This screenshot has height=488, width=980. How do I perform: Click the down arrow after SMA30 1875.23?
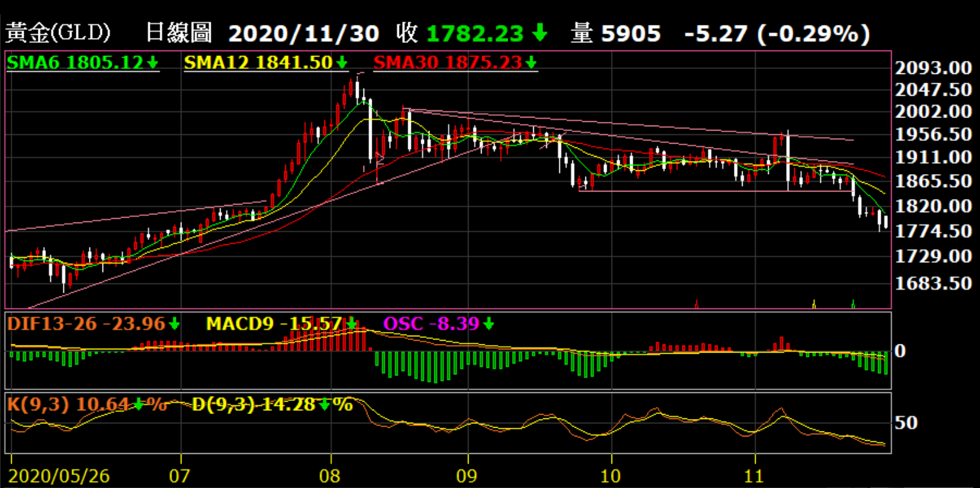pos(531,63)
